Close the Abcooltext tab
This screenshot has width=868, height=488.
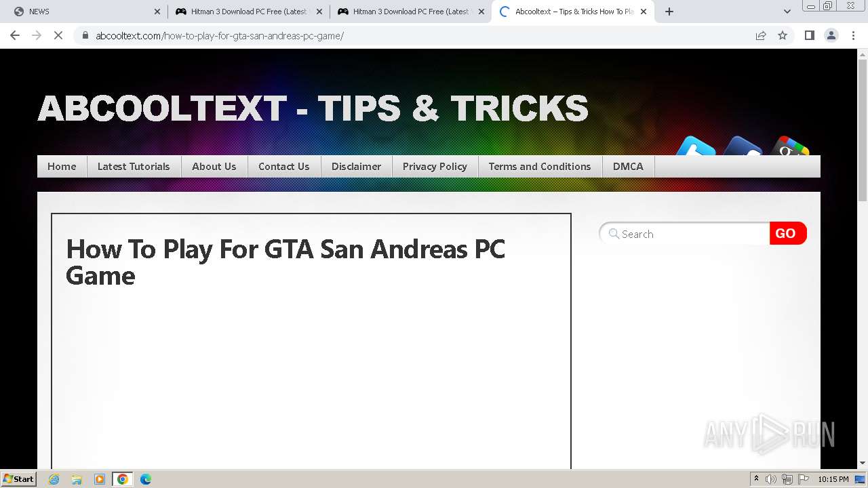[644, 12]
